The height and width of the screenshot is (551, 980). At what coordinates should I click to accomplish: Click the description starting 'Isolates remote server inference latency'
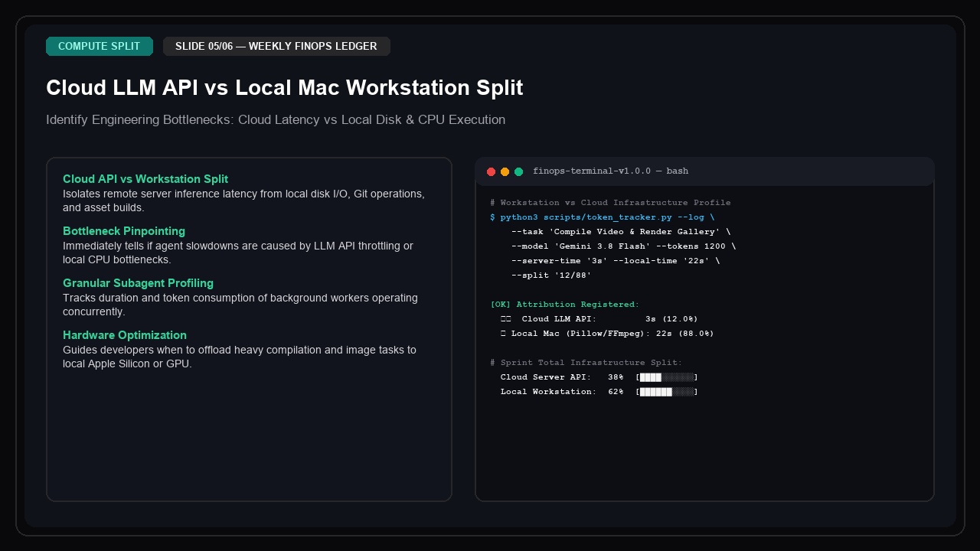coord(243,201)
